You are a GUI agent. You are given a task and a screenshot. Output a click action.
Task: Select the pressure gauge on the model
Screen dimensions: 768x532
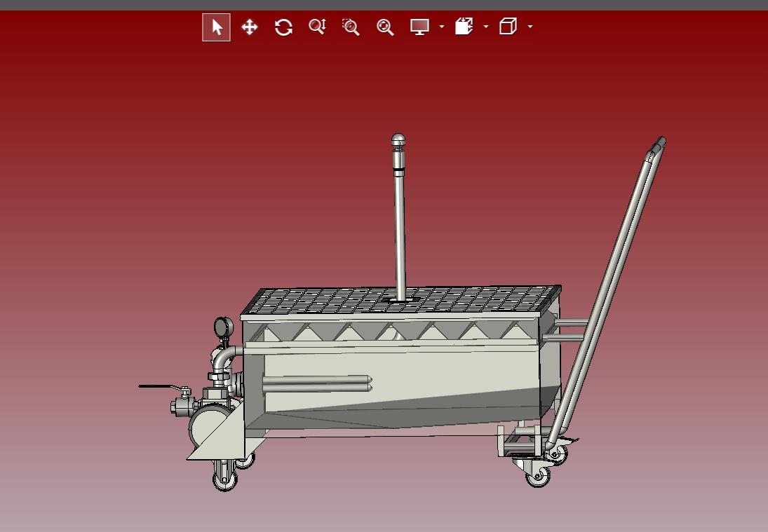click(x=223, y=327)
